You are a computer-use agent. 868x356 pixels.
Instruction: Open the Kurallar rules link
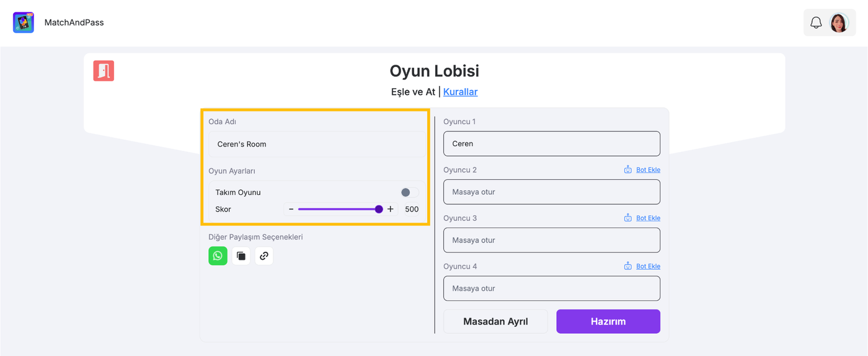coord(460,92)
